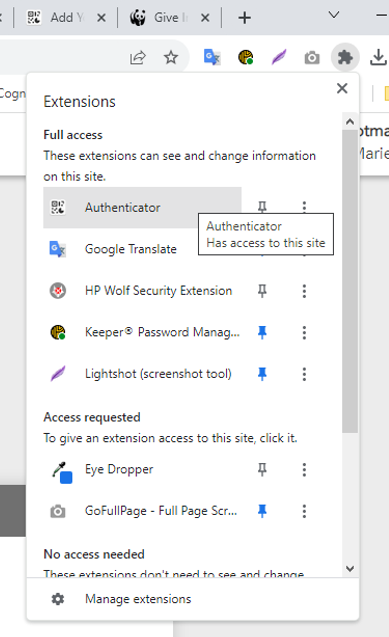Click the HP Wolf Security icon in list
Screen dimensions: 389x637
click(x=58, y=291)
